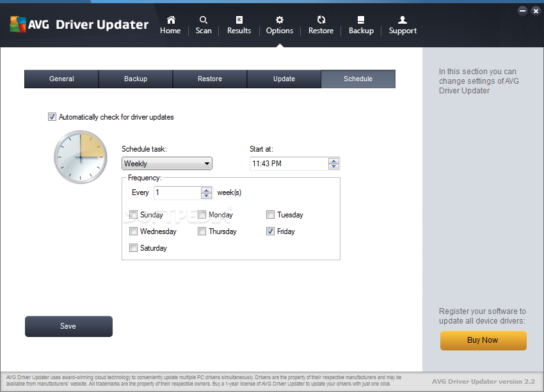Screen dimensions: 544x392
Task: Click the 'In this section you can' text
Action: coord(479,81)
